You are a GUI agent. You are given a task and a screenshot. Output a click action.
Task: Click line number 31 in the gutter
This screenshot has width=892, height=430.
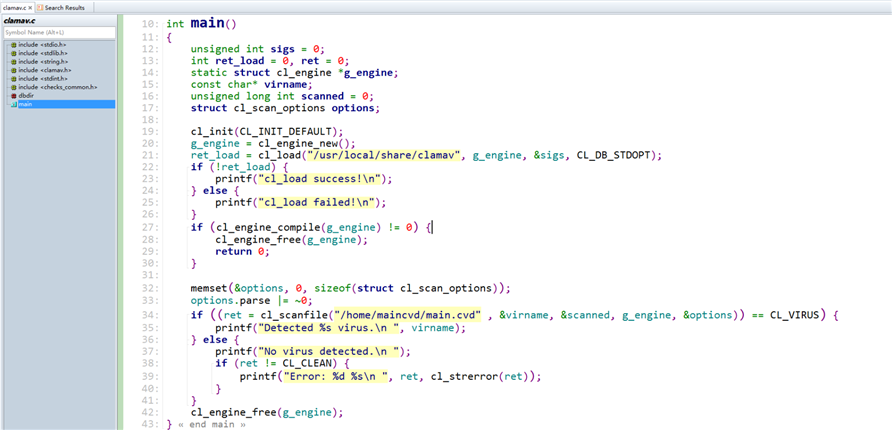point(150,275)
